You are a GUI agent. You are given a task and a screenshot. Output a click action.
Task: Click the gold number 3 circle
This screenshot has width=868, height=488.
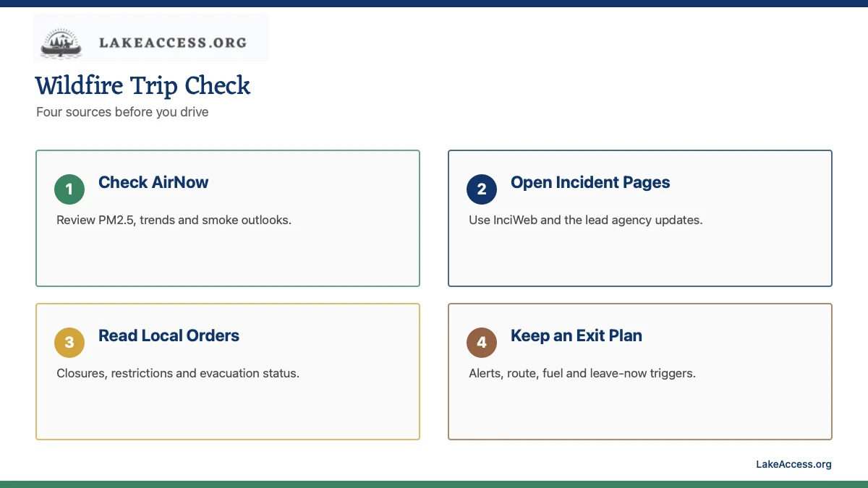click(69, 343)
